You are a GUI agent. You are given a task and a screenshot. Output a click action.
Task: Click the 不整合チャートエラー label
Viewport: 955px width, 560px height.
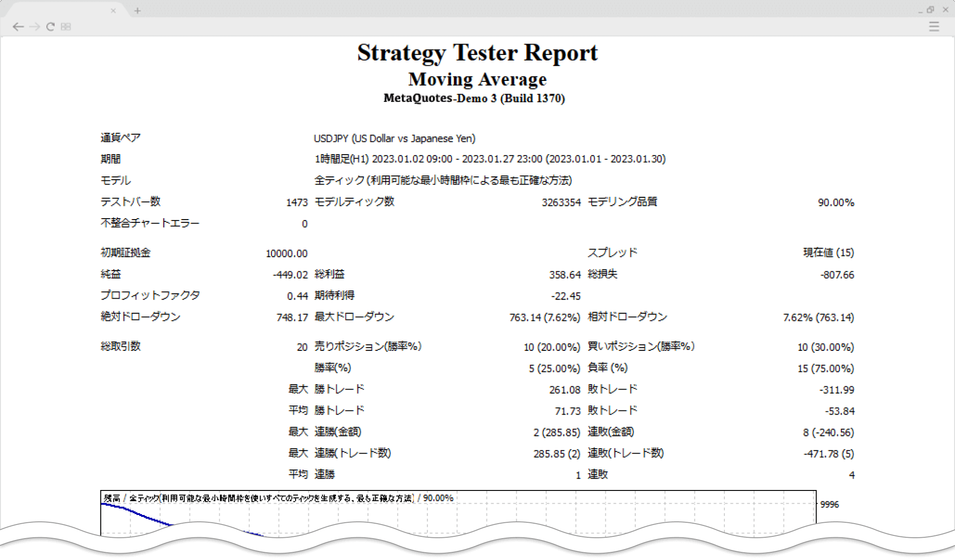click(150, 223)
